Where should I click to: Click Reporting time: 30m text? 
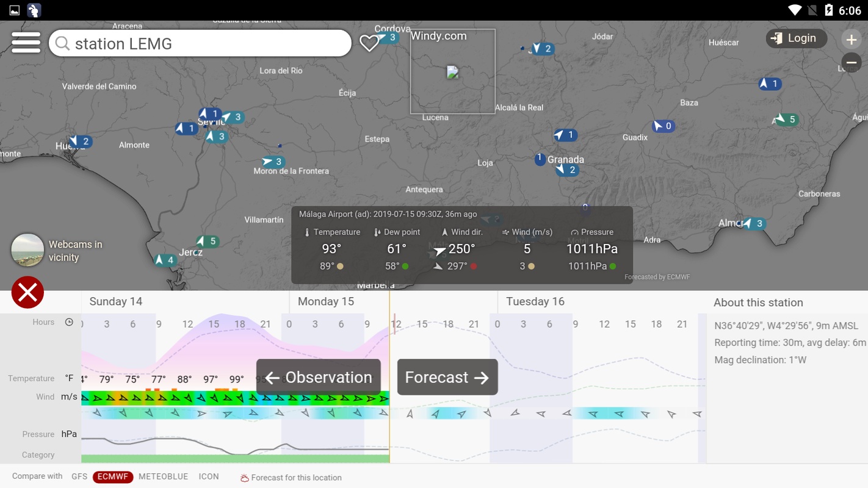790,343
